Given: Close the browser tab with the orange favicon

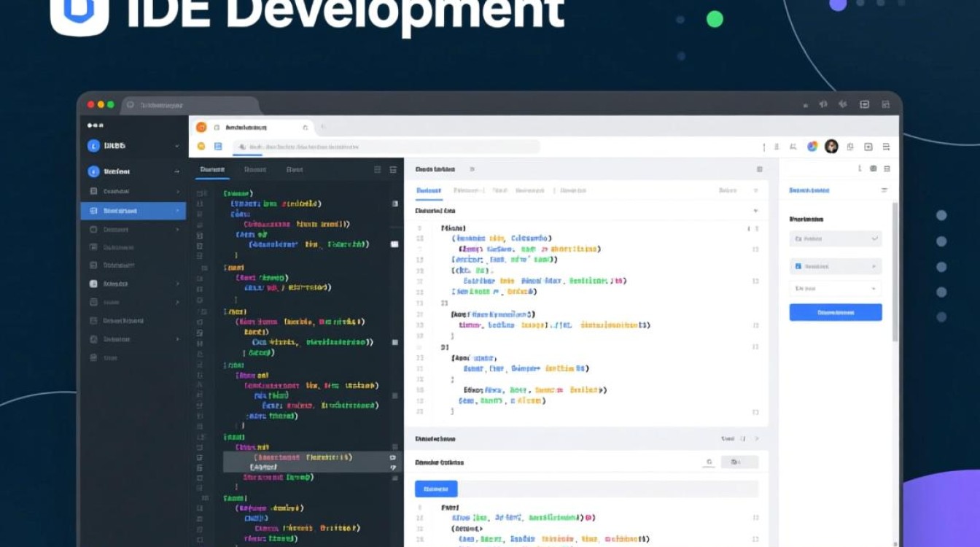Looking at the screenshot, I should click(x=306, y=127).
